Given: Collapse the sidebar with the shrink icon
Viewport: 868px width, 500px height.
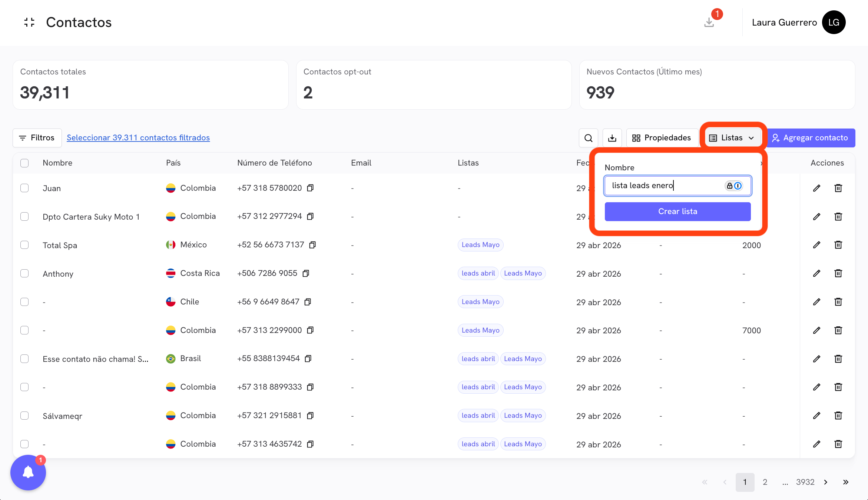Looking at the screenshot, I should 29,22.
